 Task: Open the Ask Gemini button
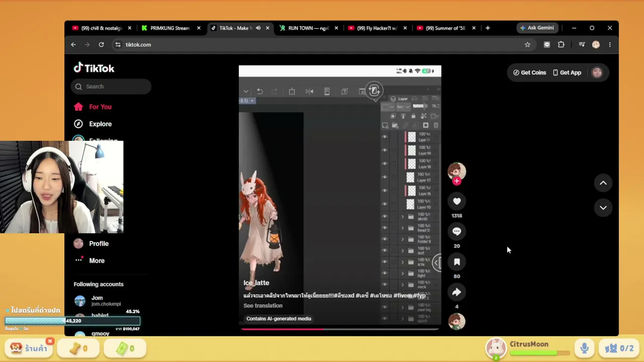coord(537,28)
